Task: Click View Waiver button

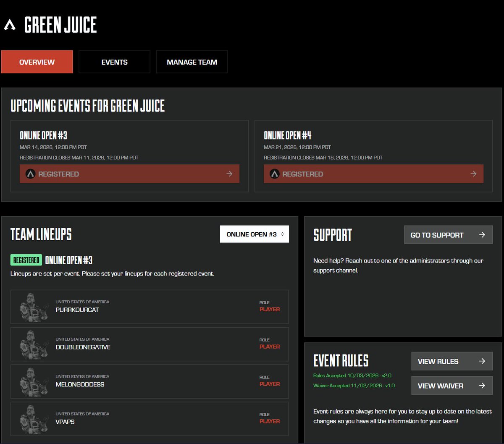Action: 452,386
